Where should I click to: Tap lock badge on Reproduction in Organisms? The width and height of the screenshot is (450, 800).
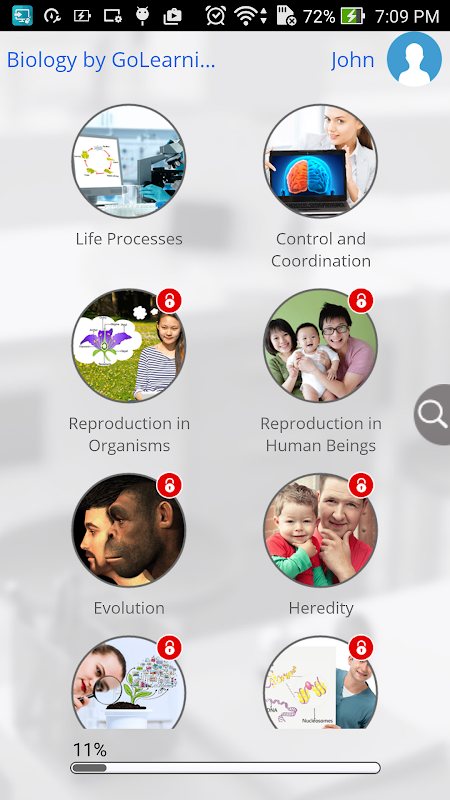169,301
